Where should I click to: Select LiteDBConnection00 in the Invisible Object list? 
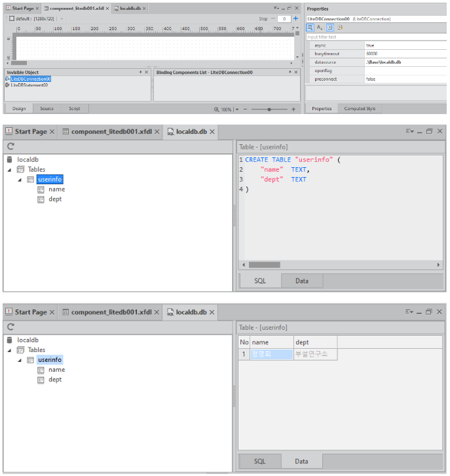pyautogui.click(x=30, y=79)
